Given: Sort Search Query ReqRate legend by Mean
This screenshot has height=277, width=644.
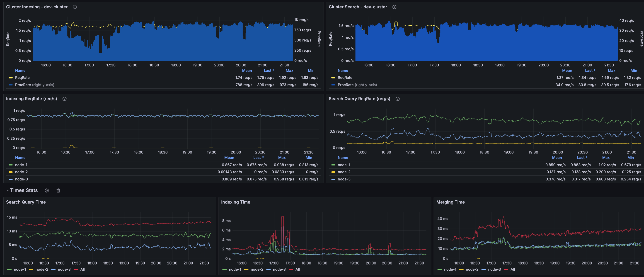Looking at the screenshot, I should (557, 158).
